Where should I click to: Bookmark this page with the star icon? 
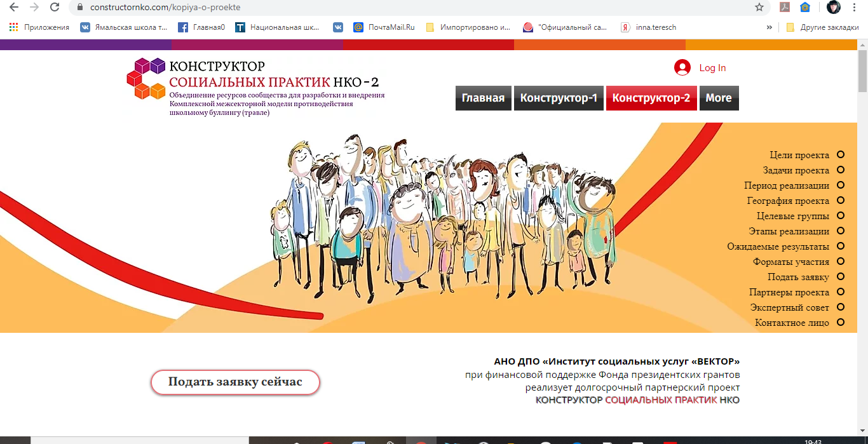(759, 8)
